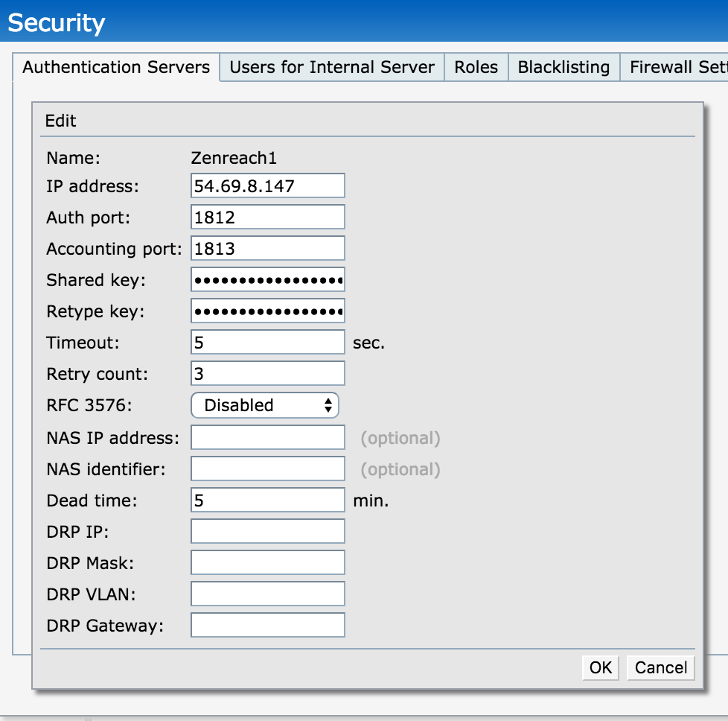This screenshot has width=728, height=721.
Task: Click the Retype key field
Action: coord(267,311)
